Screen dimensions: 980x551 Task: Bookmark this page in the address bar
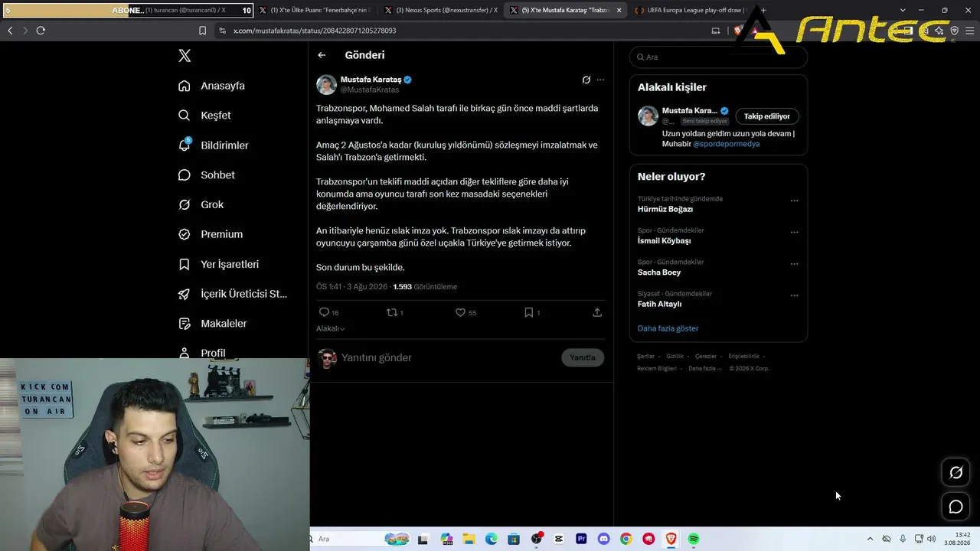[x=202, y=31]
